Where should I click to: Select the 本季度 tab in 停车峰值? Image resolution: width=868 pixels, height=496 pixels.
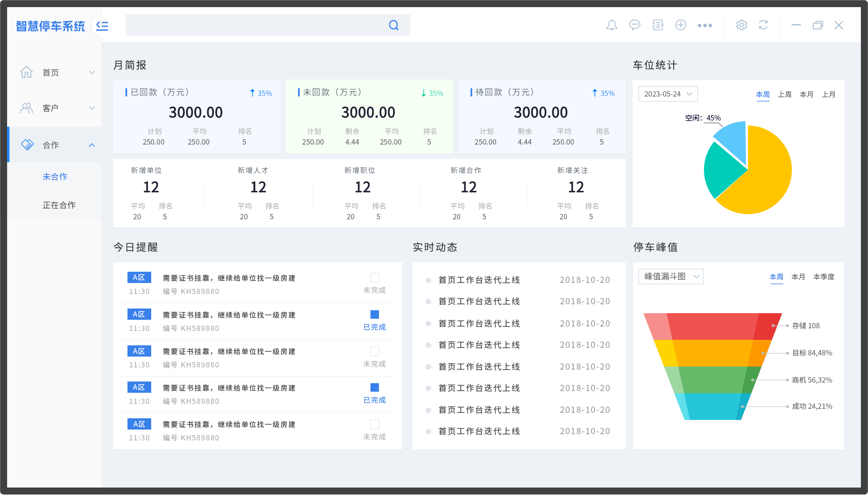coord(824,277)
